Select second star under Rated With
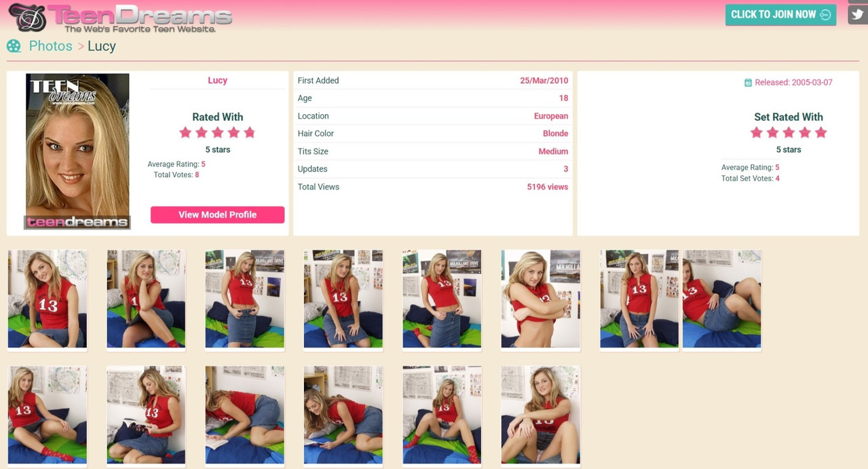Viewport: 868px width, 469px height. tap(202, 132)
